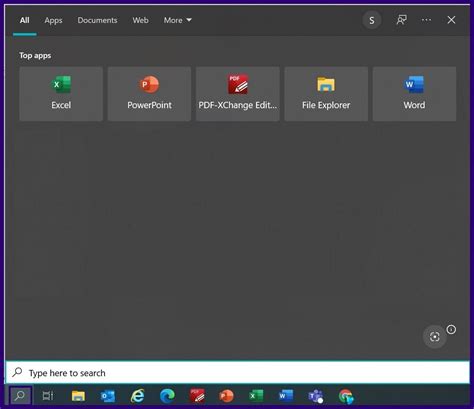Open Task View on the taskbar

point(48,396)
